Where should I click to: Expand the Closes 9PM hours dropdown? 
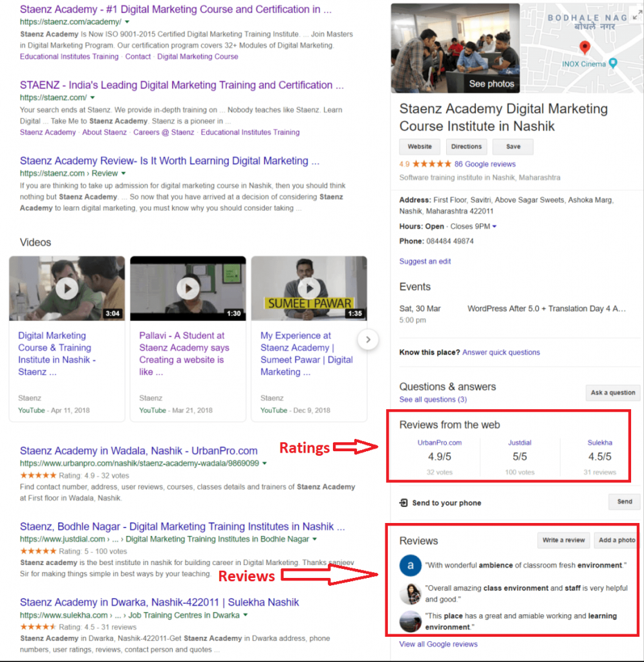click(495, 227)
